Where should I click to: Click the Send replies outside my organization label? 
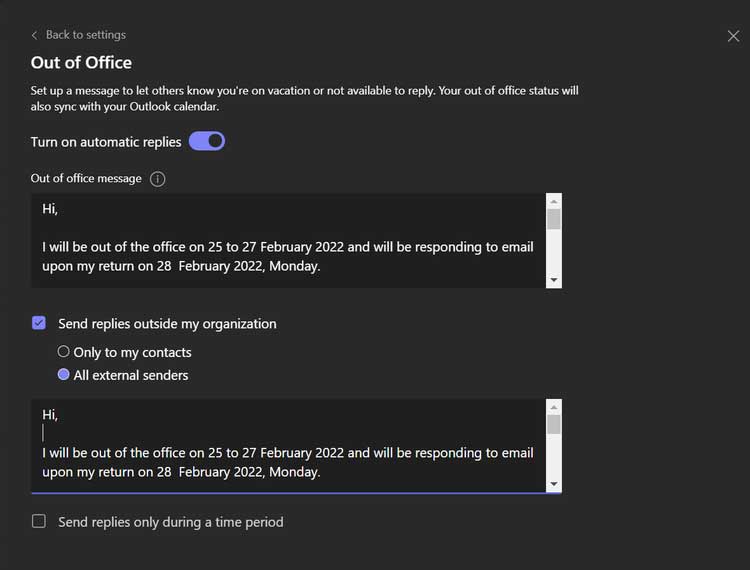(x=167, y=324)
